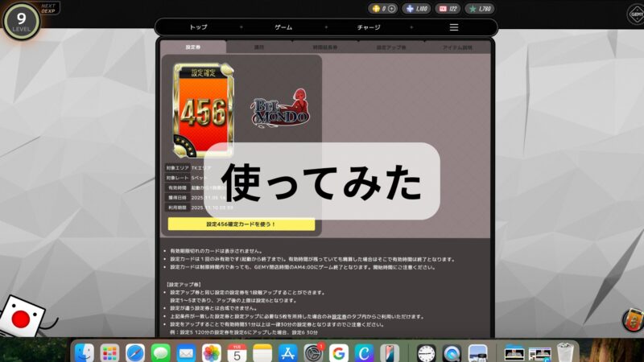Open the ゲーム navigation item
This screenshot has height=362, width=644.
click(283, 27)
